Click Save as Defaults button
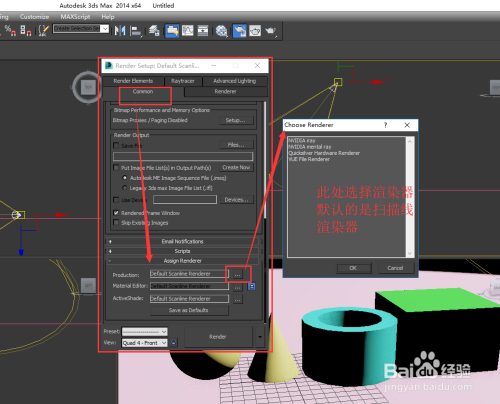Viewport: 500px width, 404px height. pyautogui.click(x=189, y=310)
